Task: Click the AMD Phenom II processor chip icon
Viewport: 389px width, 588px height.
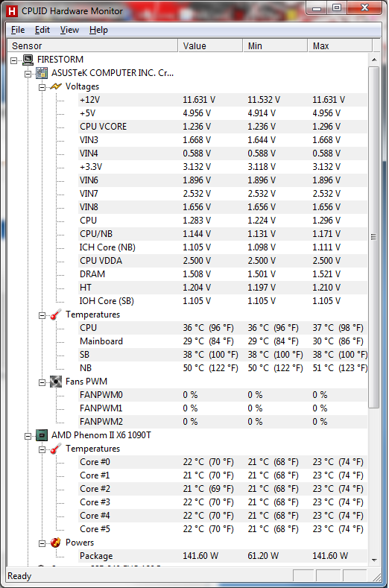Action: click(x=42, y=435)
